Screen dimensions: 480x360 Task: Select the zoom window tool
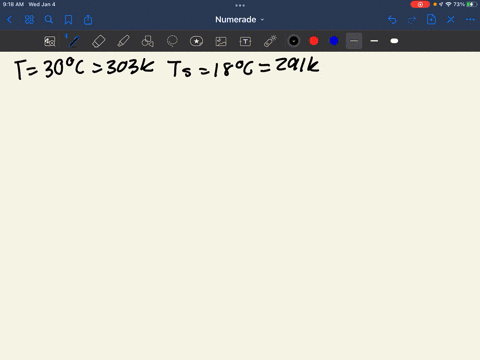click(50, 41)
